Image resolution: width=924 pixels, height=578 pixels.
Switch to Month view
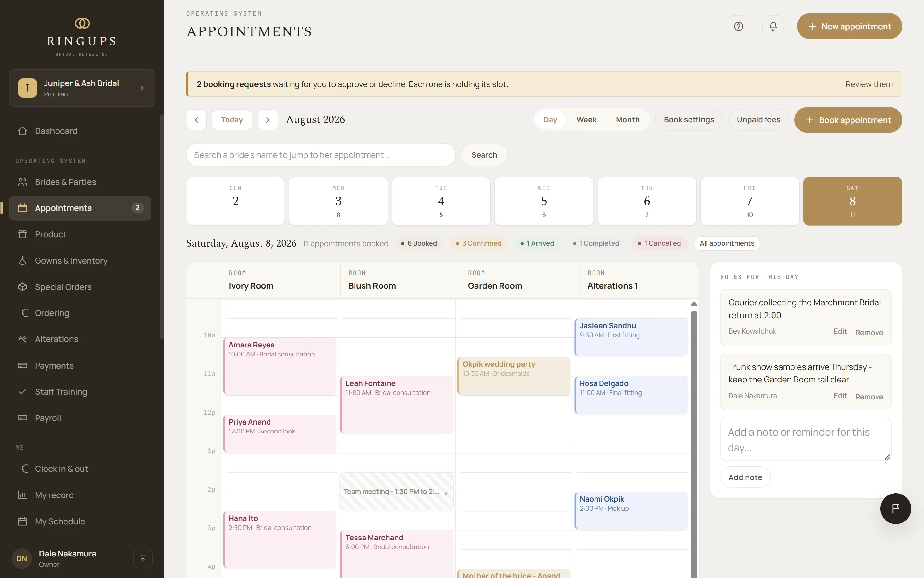(x=627, y=120)
